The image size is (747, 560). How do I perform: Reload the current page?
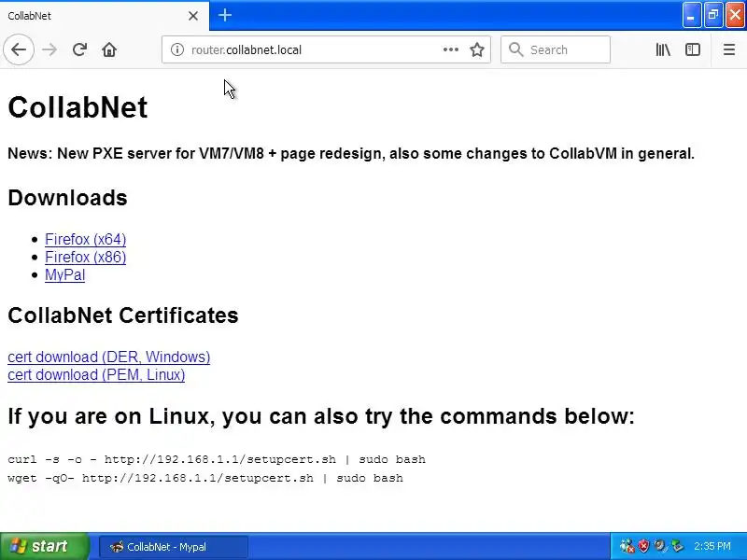[x=79, y=49]
